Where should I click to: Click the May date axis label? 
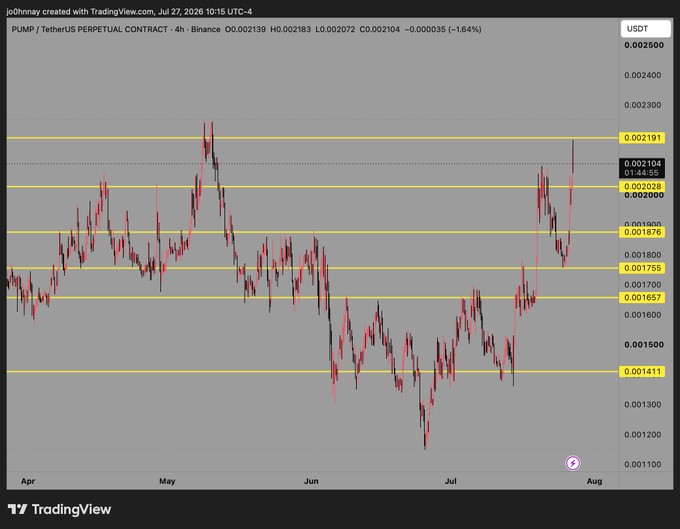pyautogui.click(x=167, y=481)
